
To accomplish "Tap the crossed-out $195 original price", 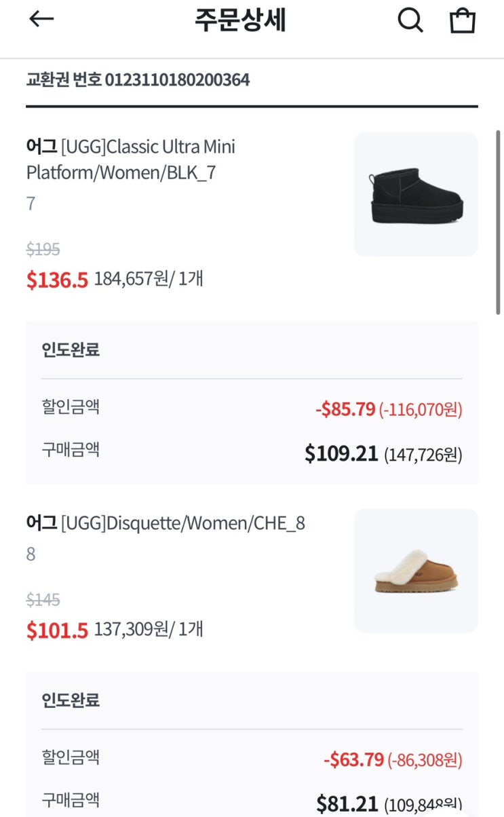I will point(43,250).
